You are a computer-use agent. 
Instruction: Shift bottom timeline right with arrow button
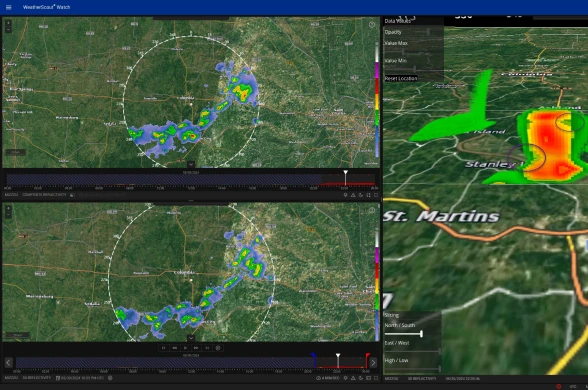(373, 362)
